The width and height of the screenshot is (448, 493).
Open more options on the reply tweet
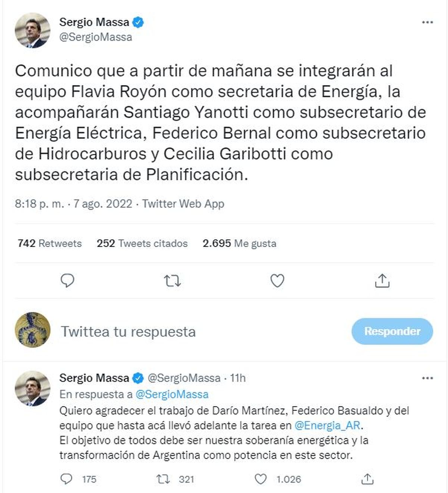(427, 378)
